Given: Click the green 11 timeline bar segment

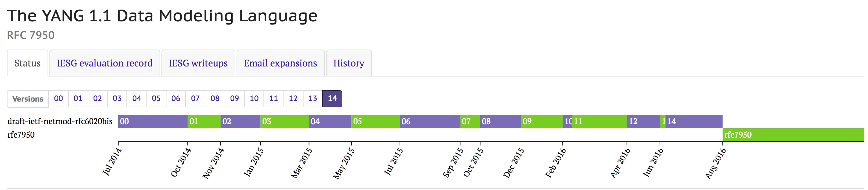Looking at the screenshot, I should click(x=599, y=121).
